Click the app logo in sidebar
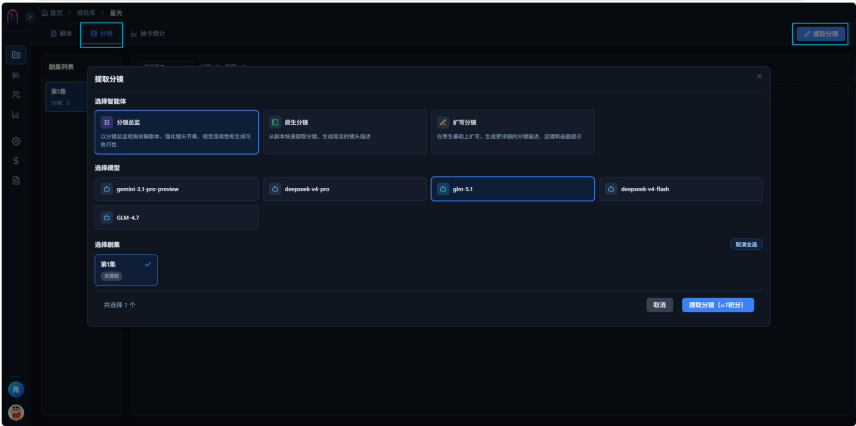This screenshot has width=856, height=426. pos(13,16)
